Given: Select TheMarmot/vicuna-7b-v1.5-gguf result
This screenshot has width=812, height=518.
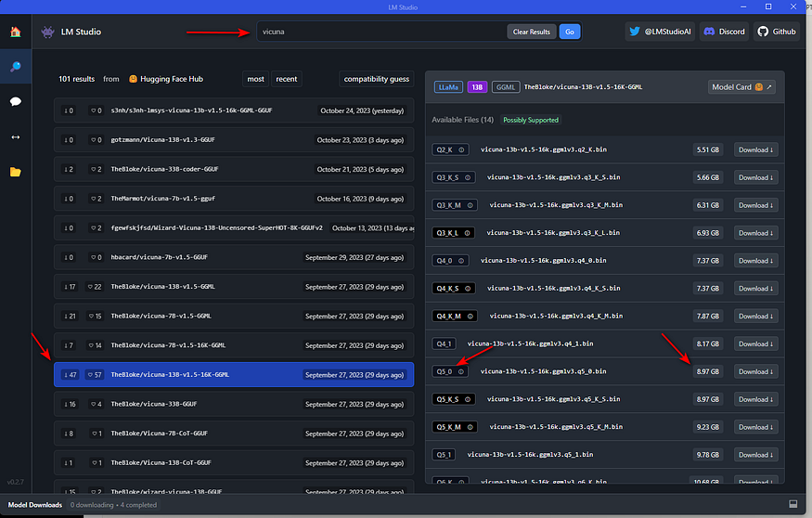Looking at the screenshot, I should click(234, 199).
